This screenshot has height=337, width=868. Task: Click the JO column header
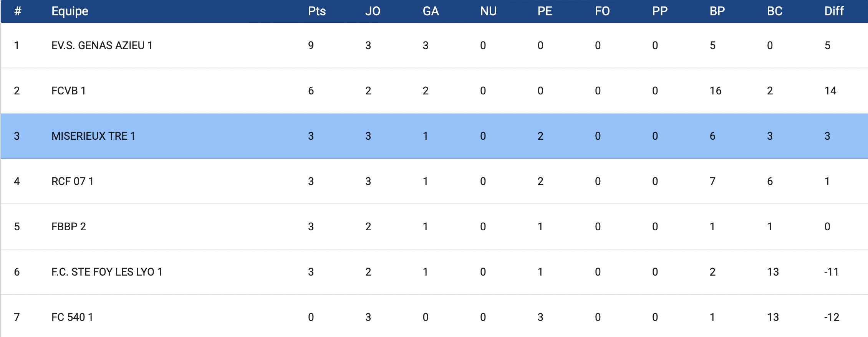pos(373,11)
